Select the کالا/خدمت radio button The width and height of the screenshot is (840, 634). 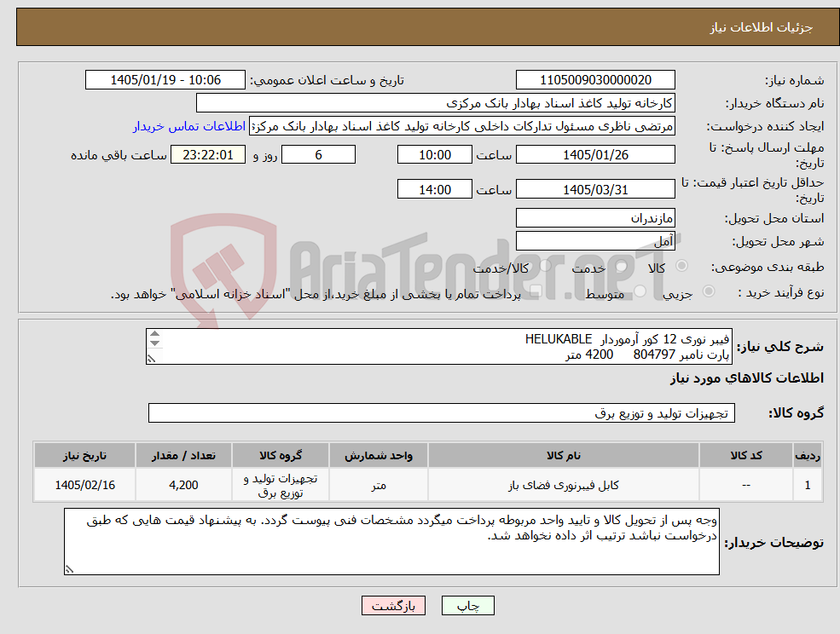pos(545,266)
